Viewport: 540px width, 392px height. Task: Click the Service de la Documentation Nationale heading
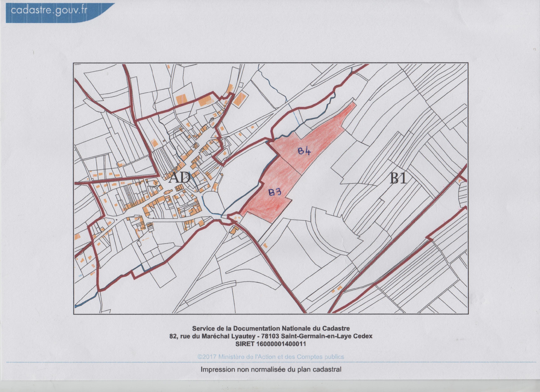(271, 328)
